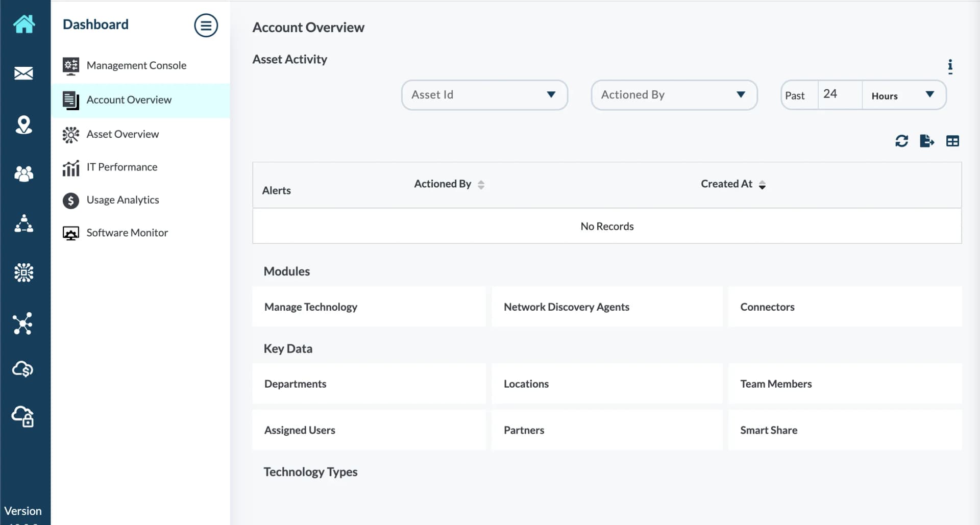
Task: Edit the 24 hours value field
Action: tap(839, 94)
